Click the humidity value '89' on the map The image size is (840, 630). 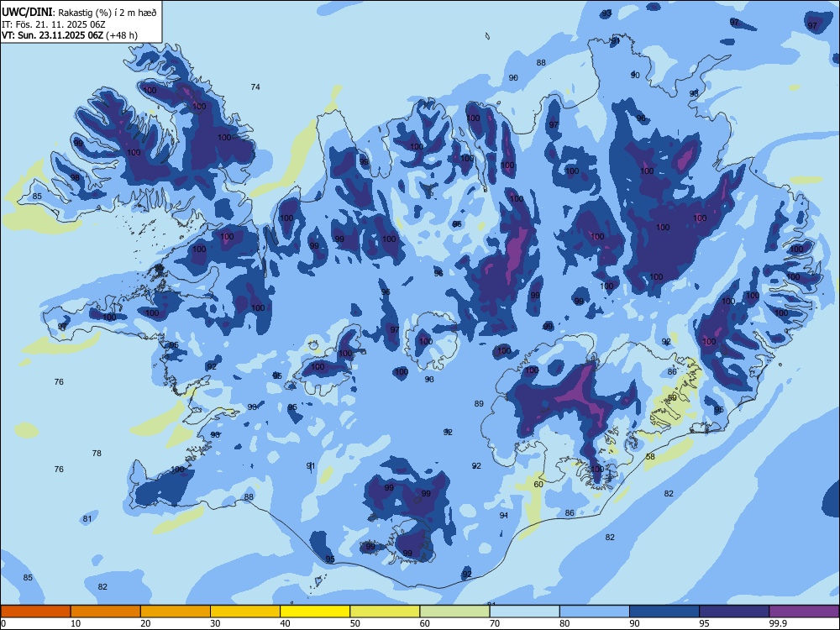pos(479,404)
